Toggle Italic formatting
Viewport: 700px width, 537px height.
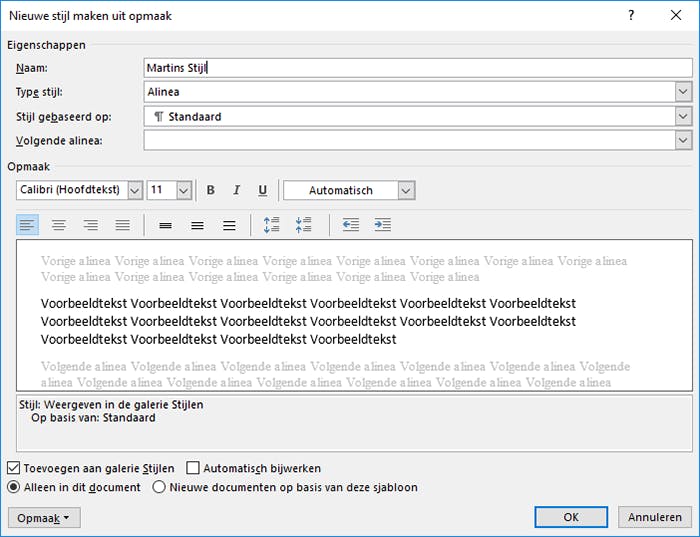[237, 190]
